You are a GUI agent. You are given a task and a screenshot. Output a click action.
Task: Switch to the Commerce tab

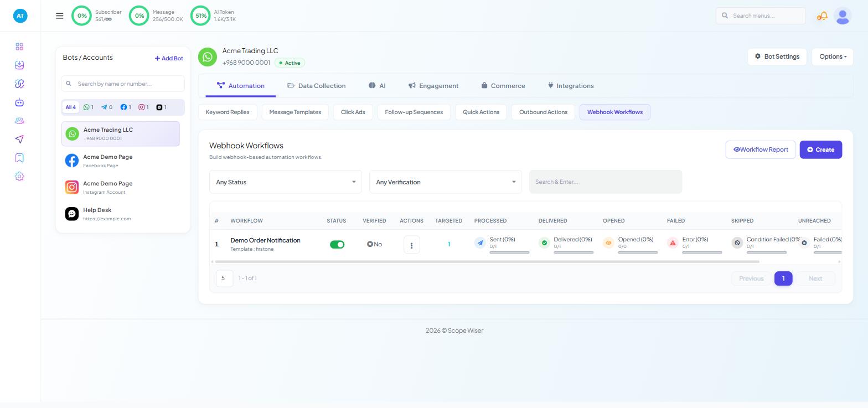[503, 86]
